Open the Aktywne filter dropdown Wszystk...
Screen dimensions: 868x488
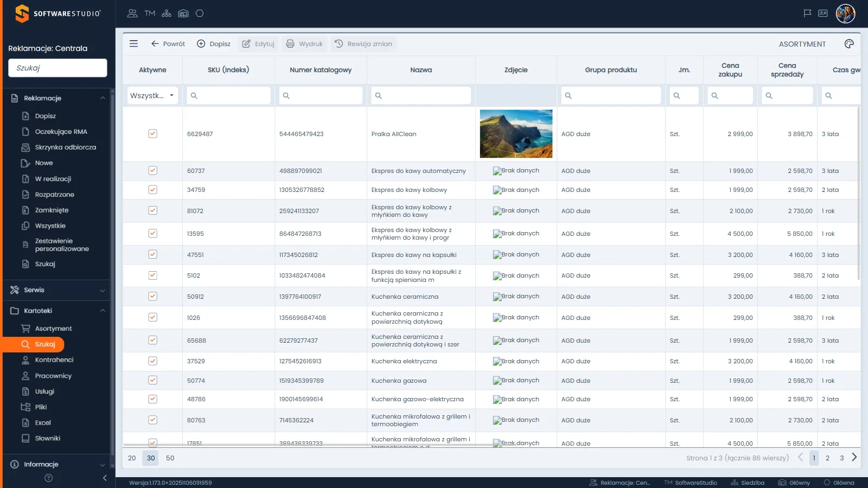point(153,95)
